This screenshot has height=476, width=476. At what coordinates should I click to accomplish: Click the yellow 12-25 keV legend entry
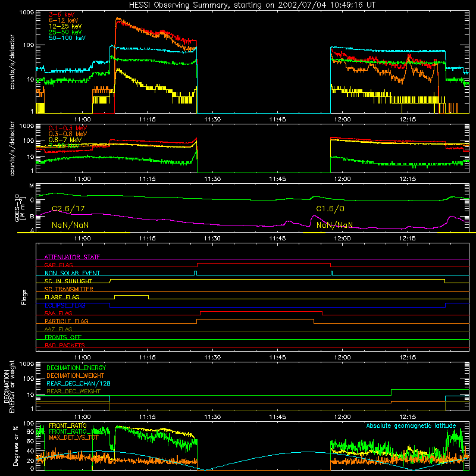coord(65,26)
